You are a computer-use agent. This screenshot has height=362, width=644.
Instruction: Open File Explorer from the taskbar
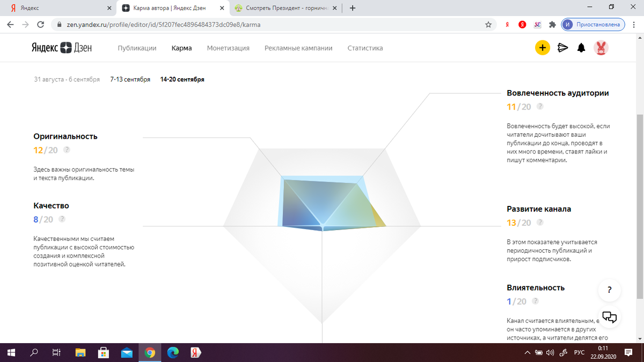80,352
